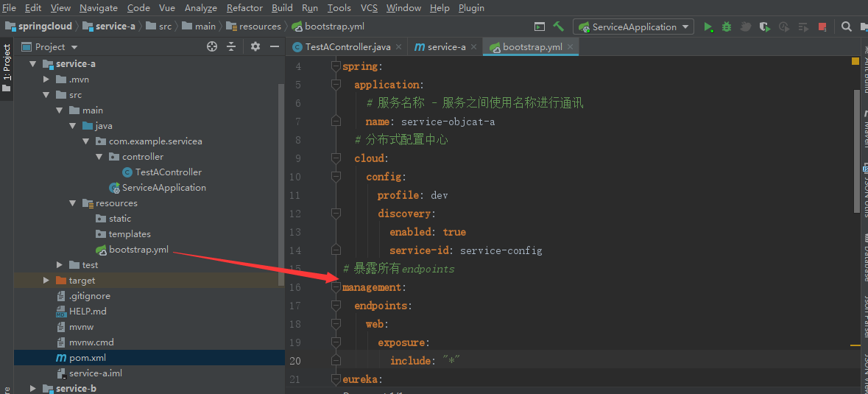The image size is (868, 394).
Task: Click the profiler run icon
Action: [x=783, y=27]
